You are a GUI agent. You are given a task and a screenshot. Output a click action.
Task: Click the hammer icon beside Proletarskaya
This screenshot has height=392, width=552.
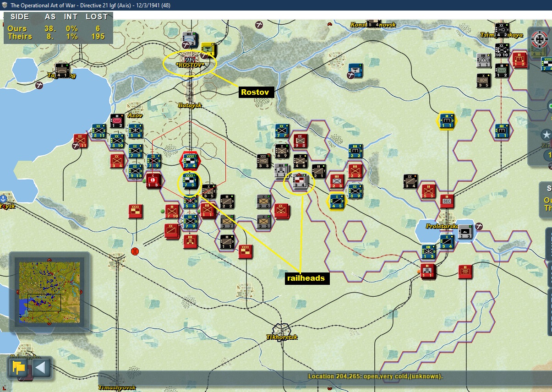point(479,226)
